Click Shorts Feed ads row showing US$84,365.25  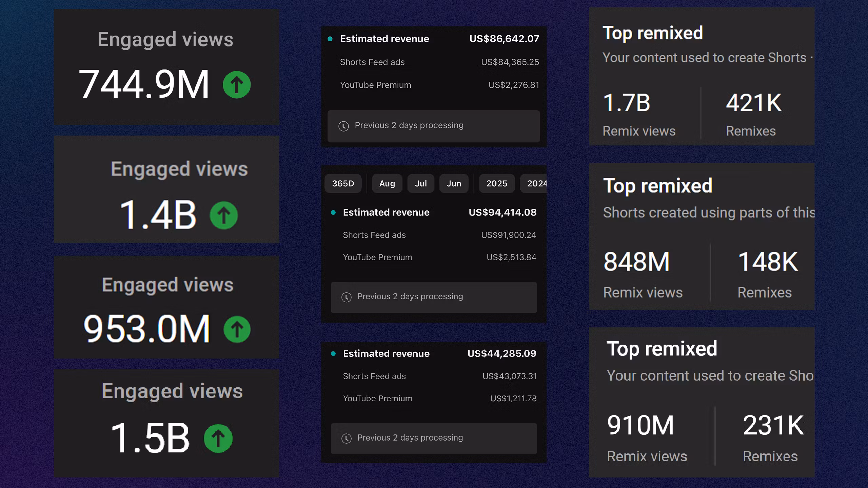coord(439,62)
